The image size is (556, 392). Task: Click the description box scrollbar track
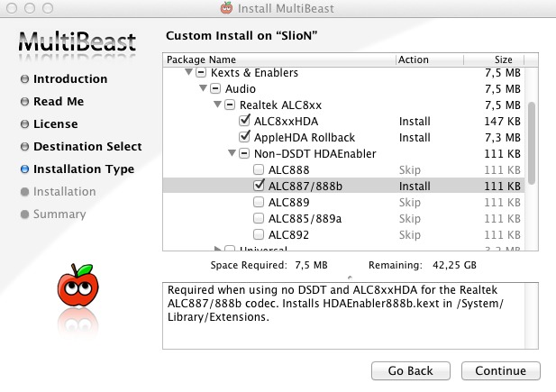pos(531,315)
